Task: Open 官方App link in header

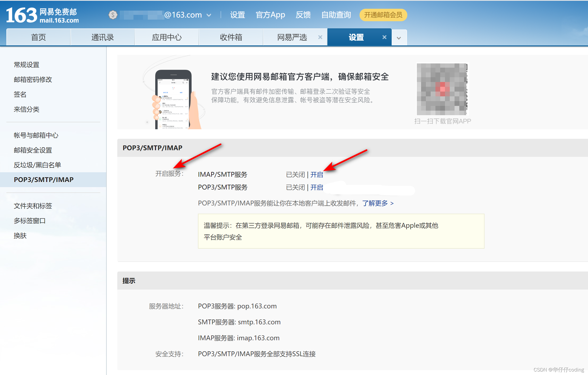Action: [x=270, y=15]
